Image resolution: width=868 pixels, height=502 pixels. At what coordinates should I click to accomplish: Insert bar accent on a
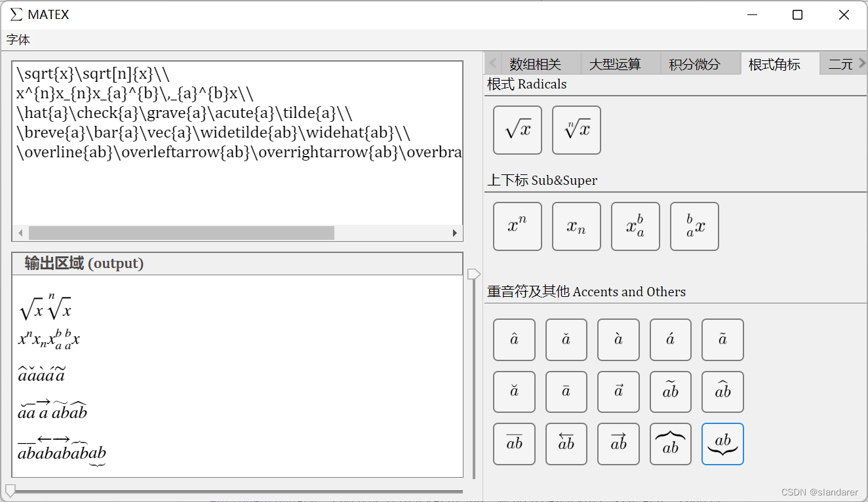point(566,392)
